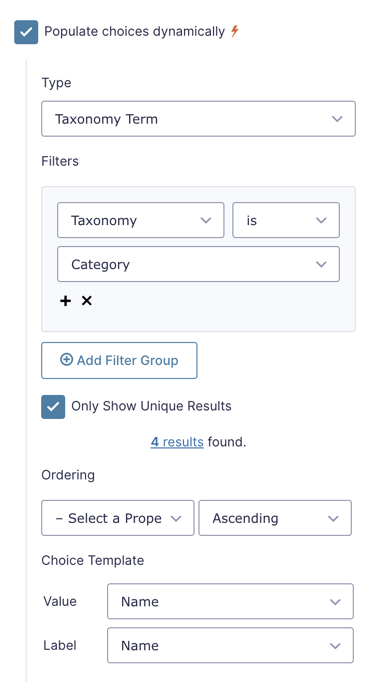
Task: Remove the filter using the × icon
Action: tap(86, 301)
